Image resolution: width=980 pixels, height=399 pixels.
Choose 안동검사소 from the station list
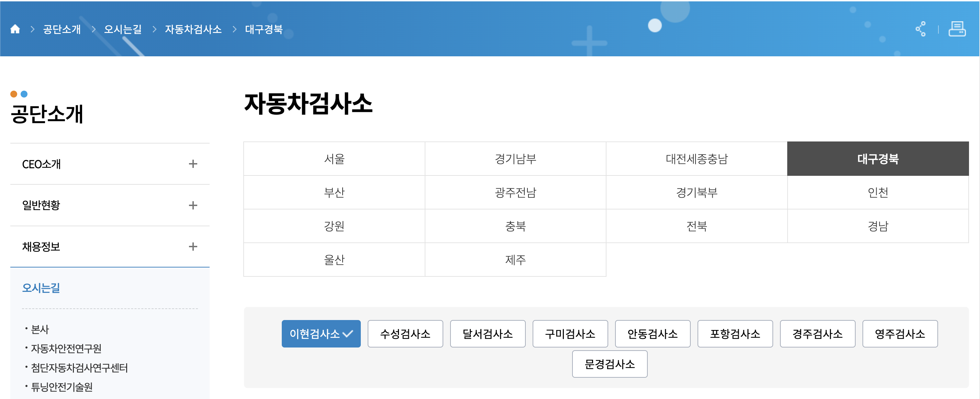pos(653,334)
